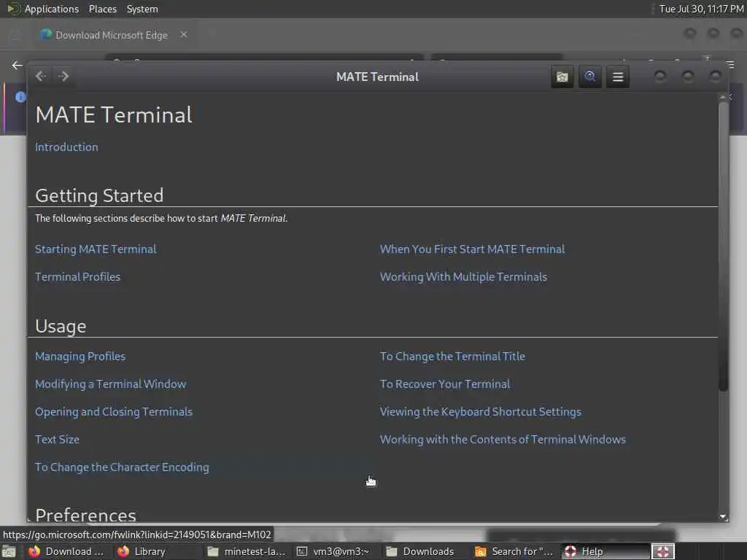The image size is (747, 560).
Task: Open Starting MATE Terminal topic
Action: (96, 249)
